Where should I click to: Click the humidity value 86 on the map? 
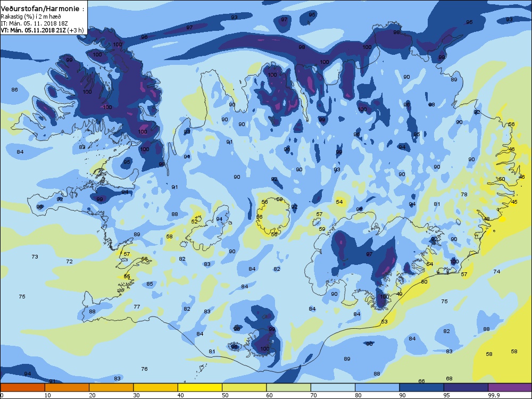pos(14,89)
